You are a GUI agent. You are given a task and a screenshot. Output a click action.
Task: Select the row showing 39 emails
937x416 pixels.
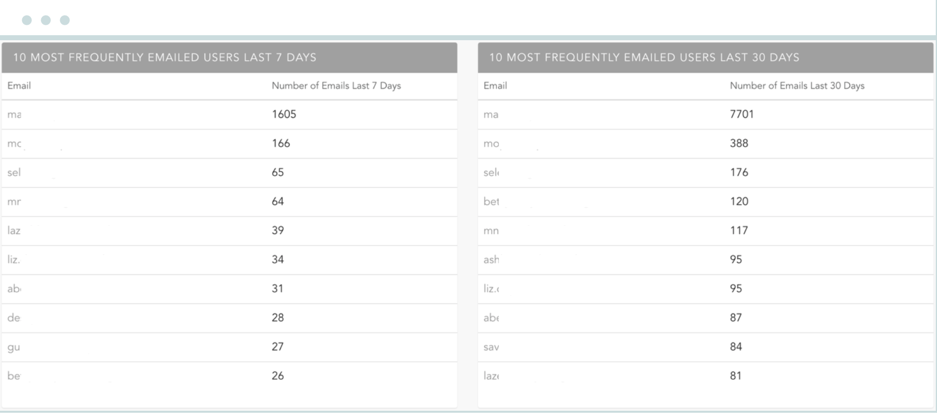coord(229,231)
